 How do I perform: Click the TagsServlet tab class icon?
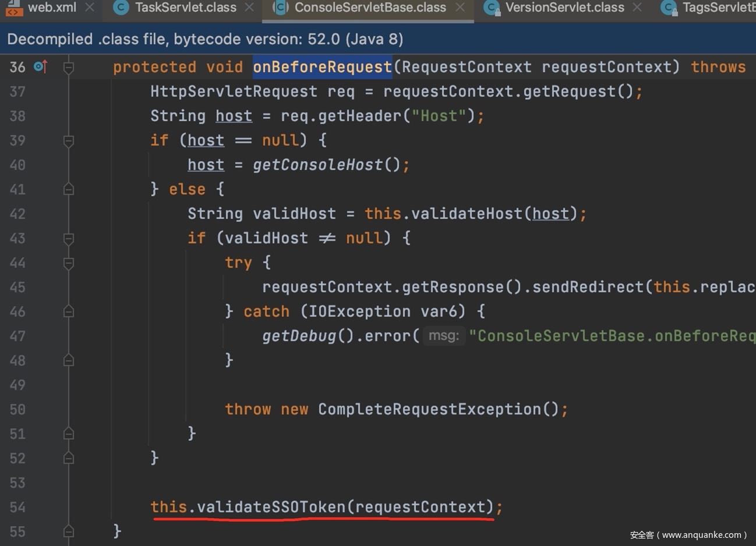668,8
